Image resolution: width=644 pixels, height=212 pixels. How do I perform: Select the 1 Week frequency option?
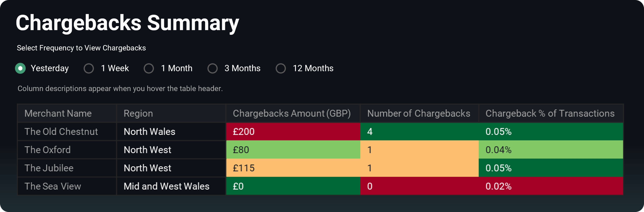click(x=89, y=68)
